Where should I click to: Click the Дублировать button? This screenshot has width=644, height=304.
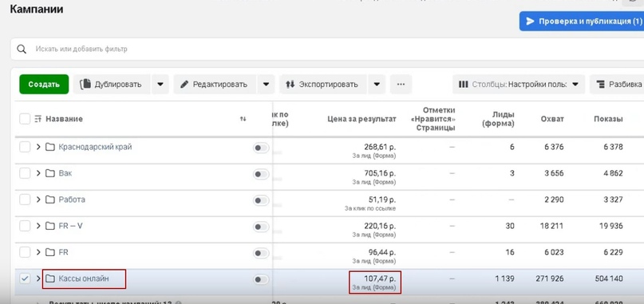tap(113, 85)
